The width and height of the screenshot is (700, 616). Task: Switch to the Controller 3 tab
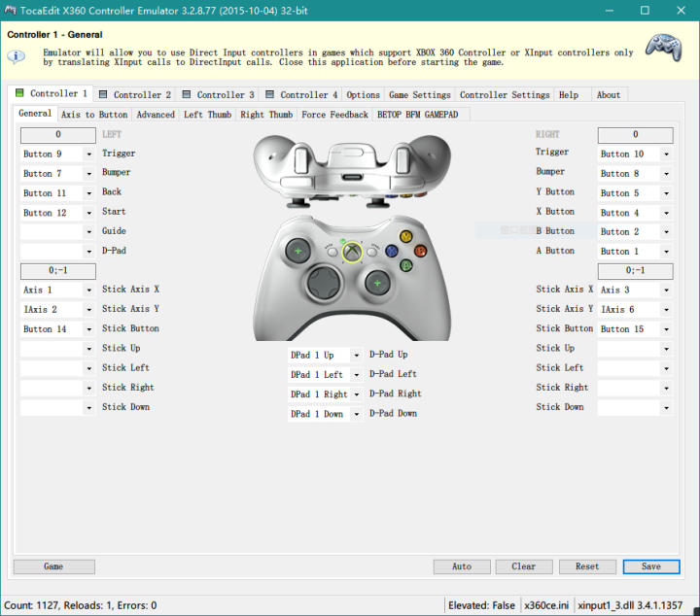click(x=219, y=94)
